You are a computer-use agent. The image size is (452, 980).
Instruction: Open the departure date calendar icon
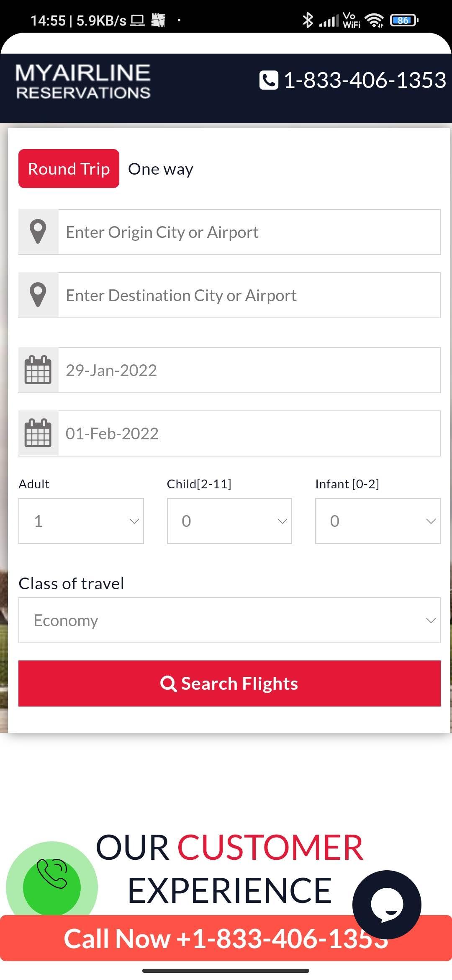[x=38, y=370]
